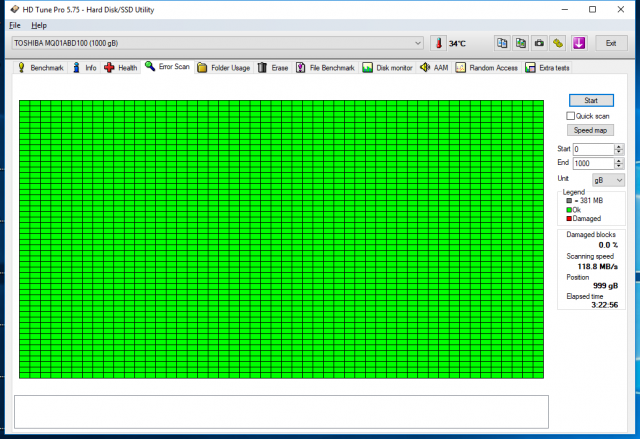The width and height of the screenshot is (640, 439).
Task: Go to the Random Access tab
Action: [487, 68]
